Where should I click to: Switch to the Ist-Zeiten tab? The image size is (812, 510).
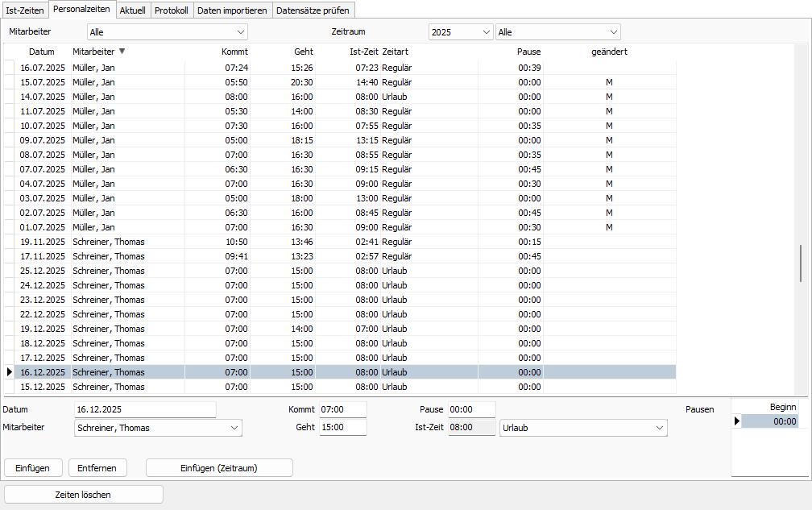coord(25,10)
